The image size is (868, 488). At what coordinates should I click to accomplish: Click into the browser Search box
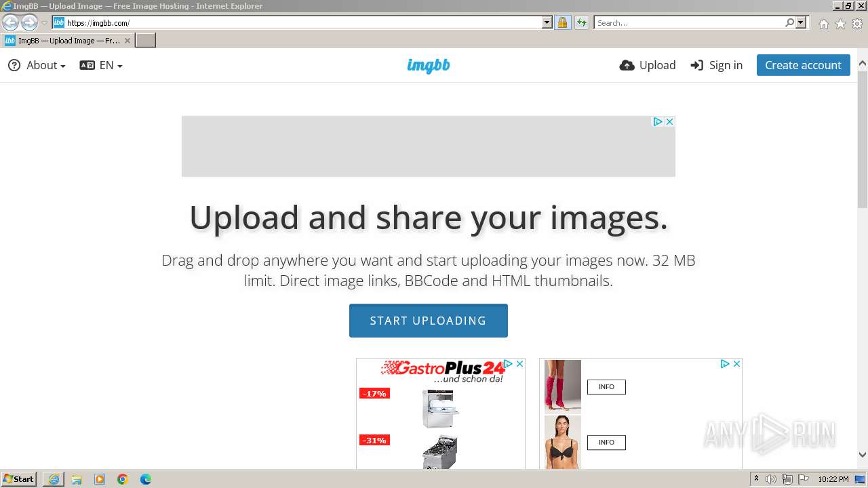coord(689,23)
